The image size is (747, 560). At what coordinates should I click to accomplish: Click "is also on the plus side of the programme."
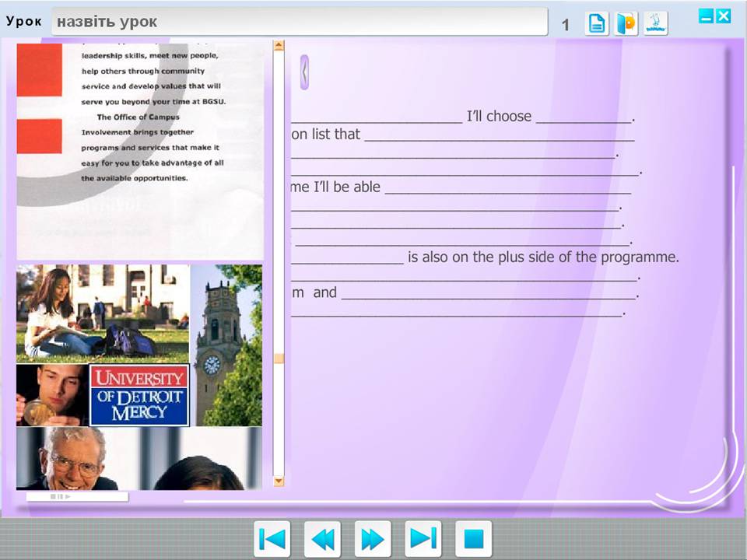pyautogui.click(x=543, y=257)
